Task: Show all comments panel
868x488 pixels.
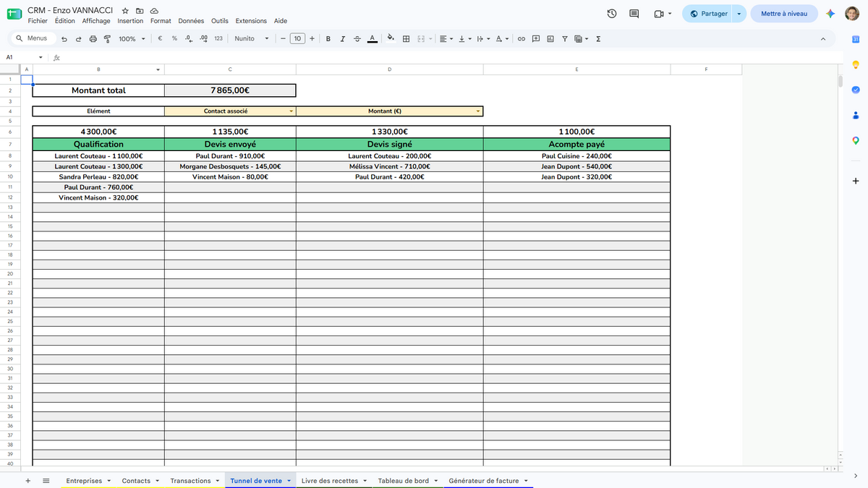Action: click(634, 14)
